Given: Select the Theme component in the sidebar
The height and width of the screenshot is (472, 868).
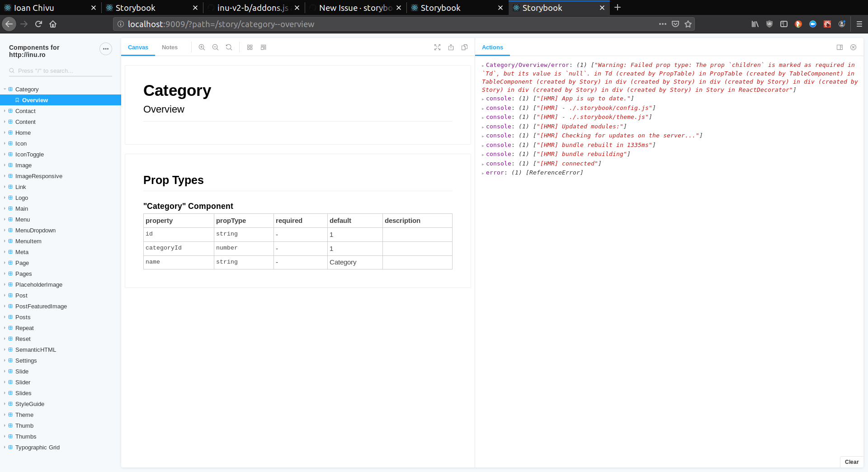Looking at the screenshot, I should tap(25, 415).
